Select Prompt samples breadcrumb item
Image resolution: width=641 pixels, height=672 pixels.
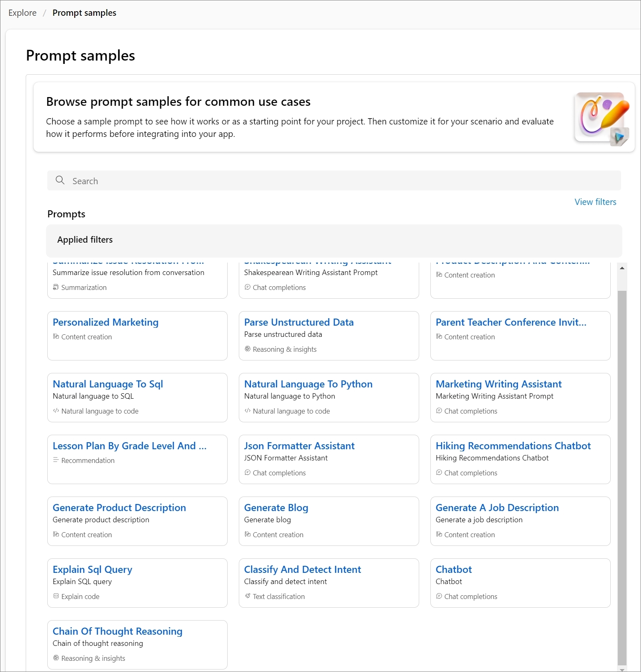point(84,13)
